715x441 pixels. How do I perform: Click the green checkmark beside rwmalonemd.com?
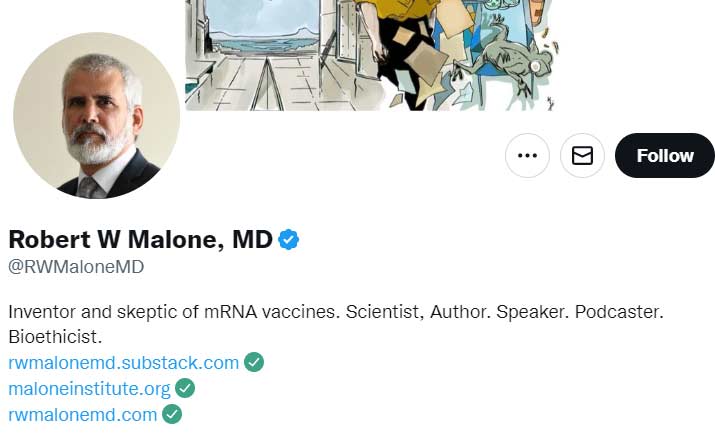tap(172, 414)
